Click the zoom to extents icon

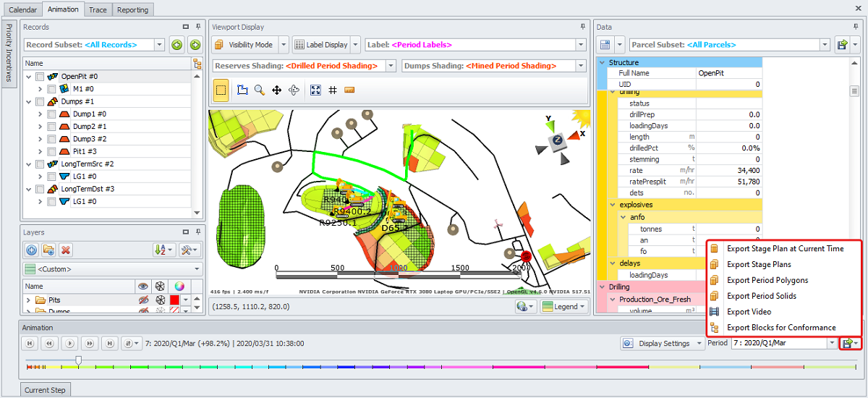315,90
